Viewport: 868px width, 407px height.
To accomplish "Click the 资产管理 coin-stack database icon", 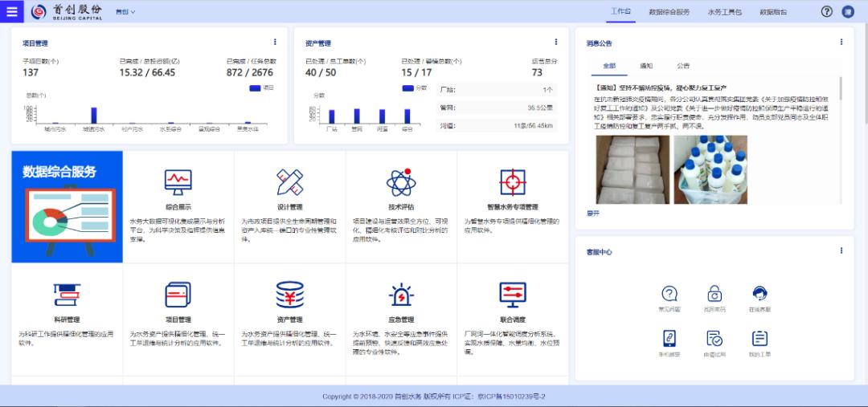I will coord(289,295).
